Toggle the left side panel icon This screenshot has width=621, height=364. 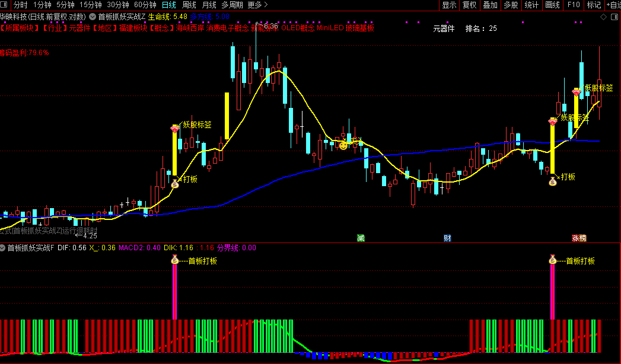point(3,5)
